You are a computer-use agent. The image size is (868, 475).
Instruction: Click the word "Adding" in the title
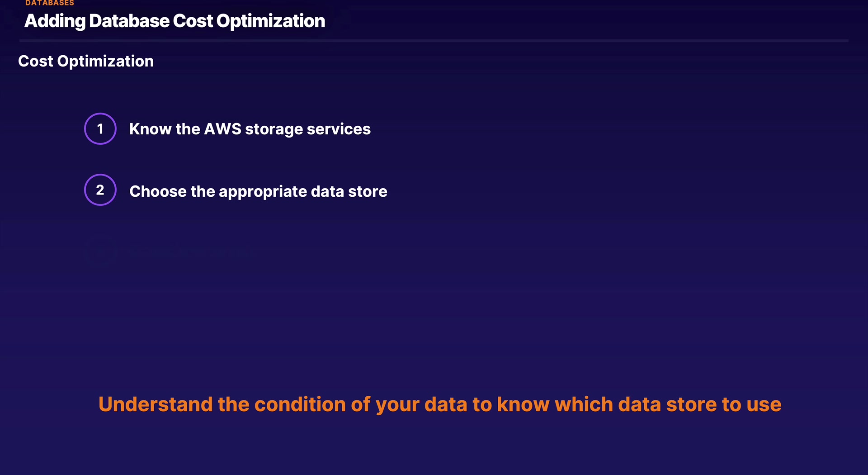click(55, 21)
